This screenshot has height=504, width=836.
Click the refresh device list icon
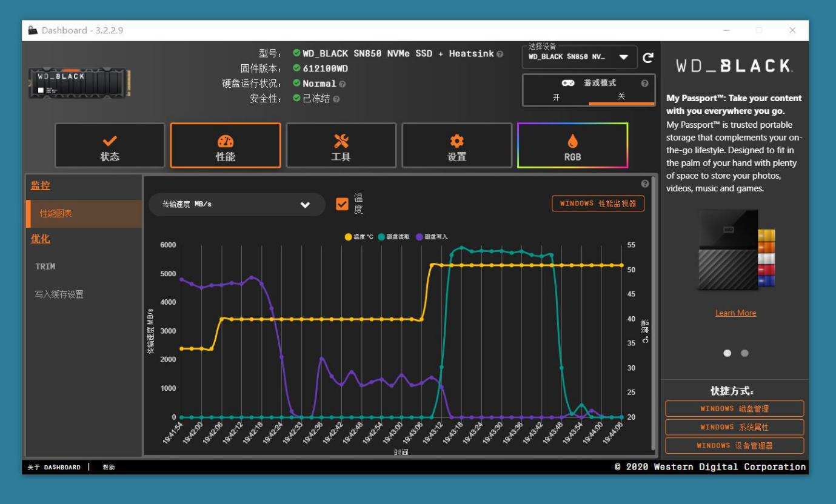pos(648,58)
